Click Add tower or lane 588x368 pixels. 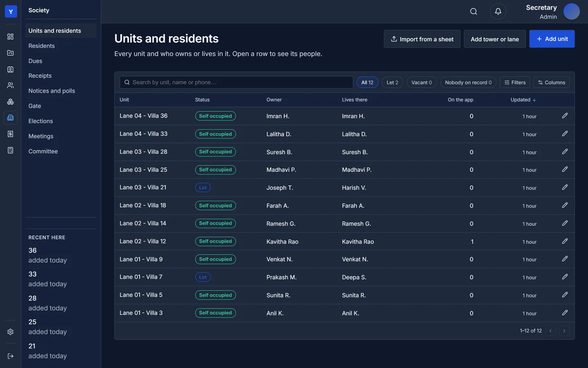pos(495,39)
